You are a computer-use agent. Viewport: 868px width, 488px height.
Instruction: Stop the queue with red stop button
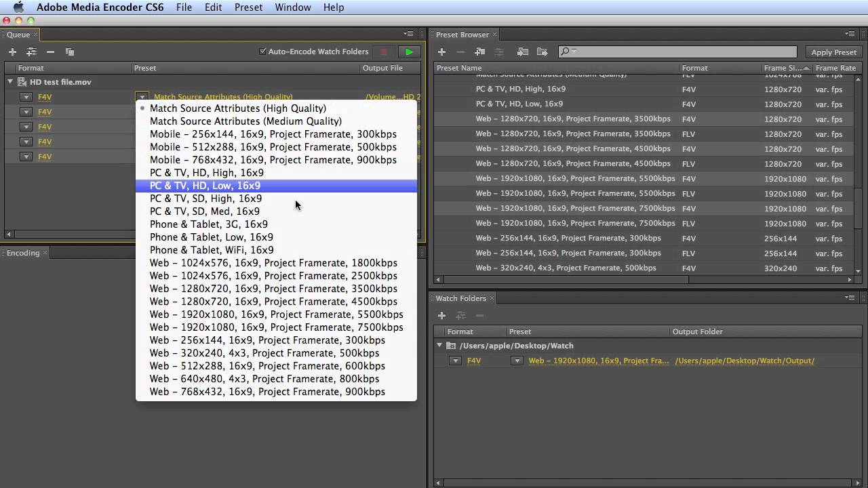[x=383, y=52]
